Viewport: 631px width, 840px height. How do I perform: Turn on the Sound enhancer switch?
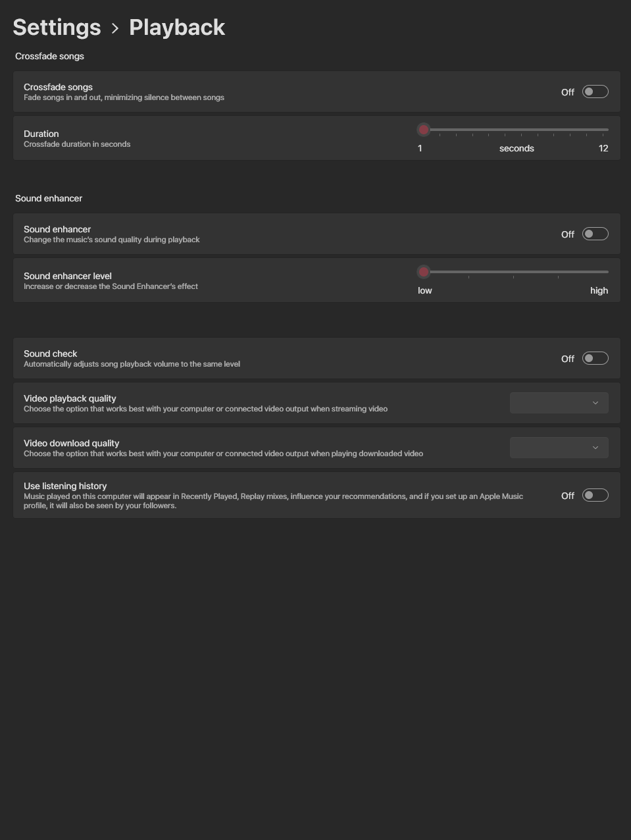(595, 234)
